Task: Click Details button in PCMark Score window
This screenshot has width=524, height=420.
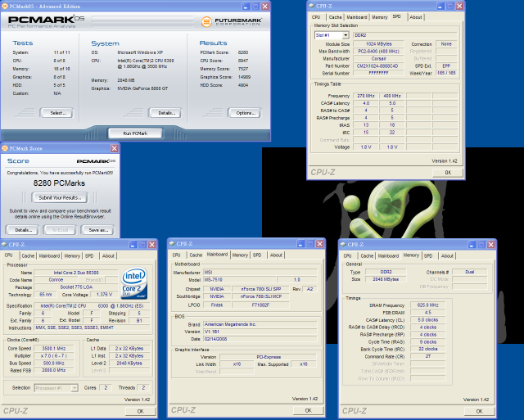Action: click(22, 230)
